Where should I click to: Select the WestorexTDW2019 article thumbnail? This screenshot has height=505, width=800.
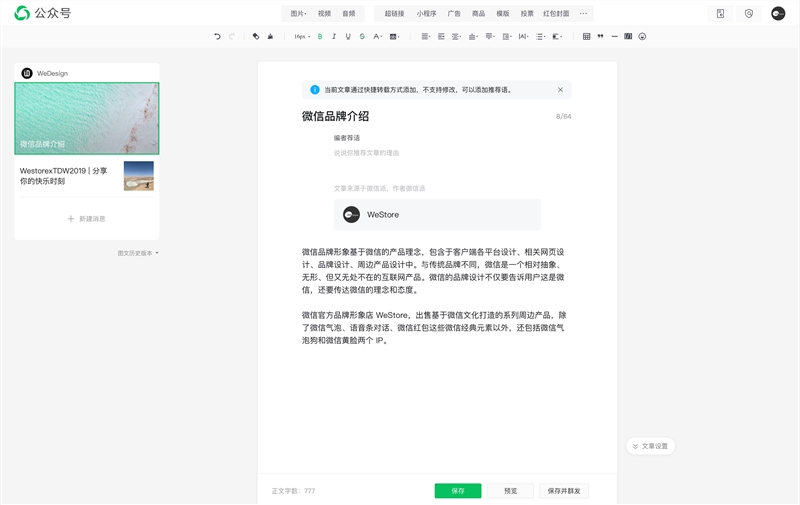point(138,176)
